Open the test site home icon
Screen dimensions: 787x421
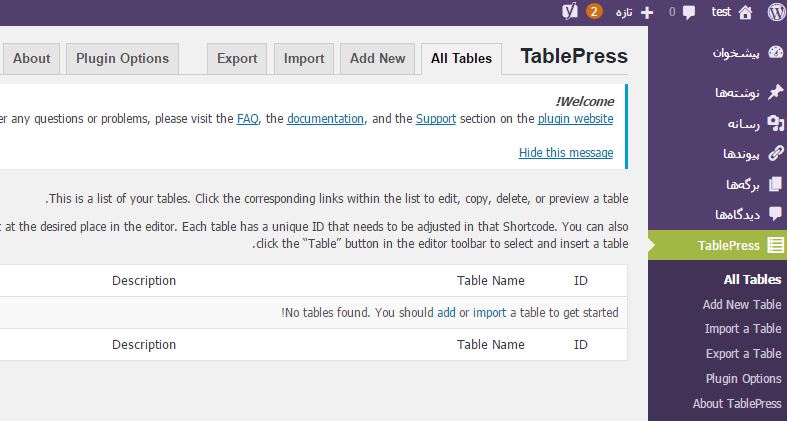point(745,13)
